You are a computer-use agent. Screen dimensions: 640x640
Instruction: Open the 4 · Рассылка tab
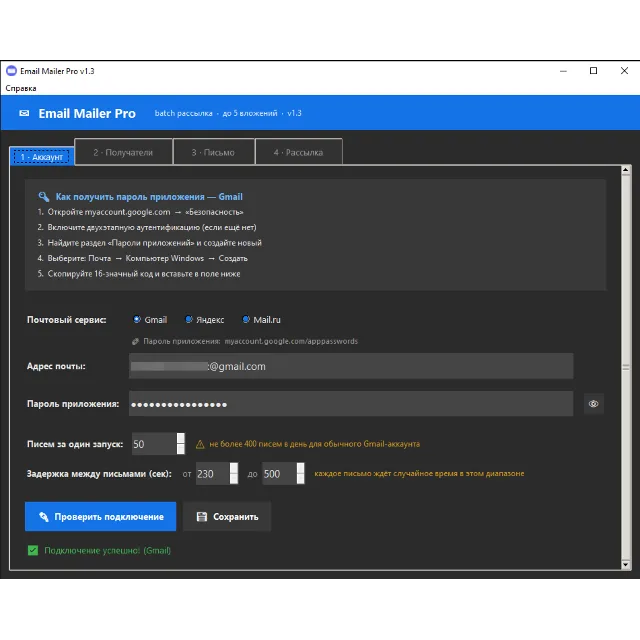[298, 152]
